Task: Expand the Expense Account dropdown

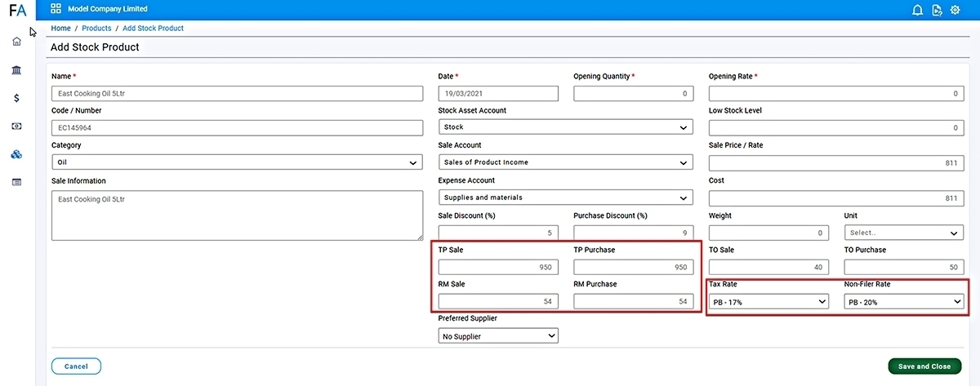Action: pos(565,197)
